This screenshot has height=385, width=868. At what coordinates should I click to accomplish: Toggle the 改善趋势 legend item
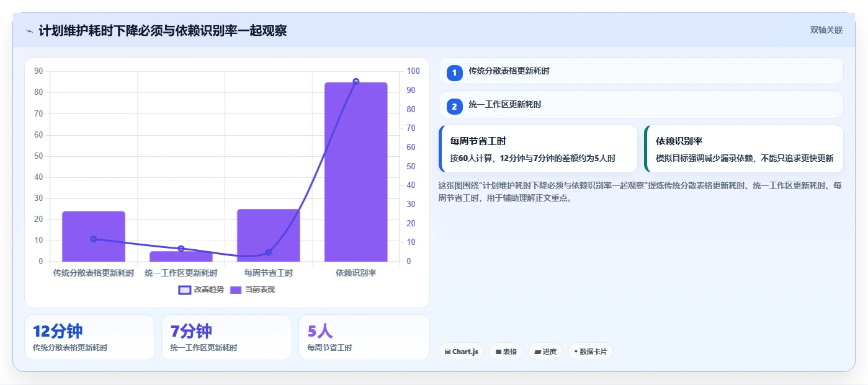(200, 290)
